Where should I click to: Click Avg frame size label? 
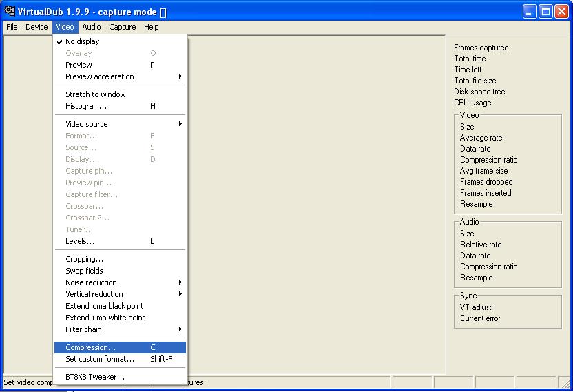483,171
